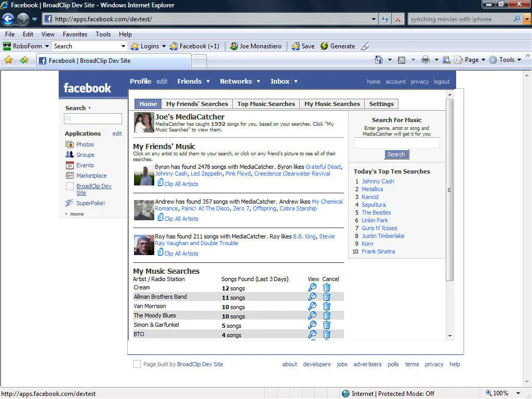The height and width of the screenshot is (399, 532).
Task: Expand the Logins dropdown arrow
Action: [164, 46]
